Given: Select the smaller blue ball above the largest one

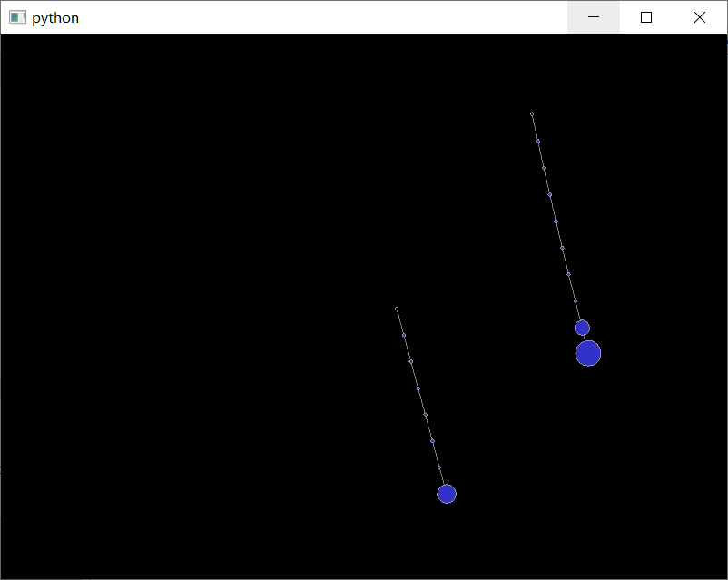Looking at the screenshot, I should pyautogui.click(x=582, y=327).
